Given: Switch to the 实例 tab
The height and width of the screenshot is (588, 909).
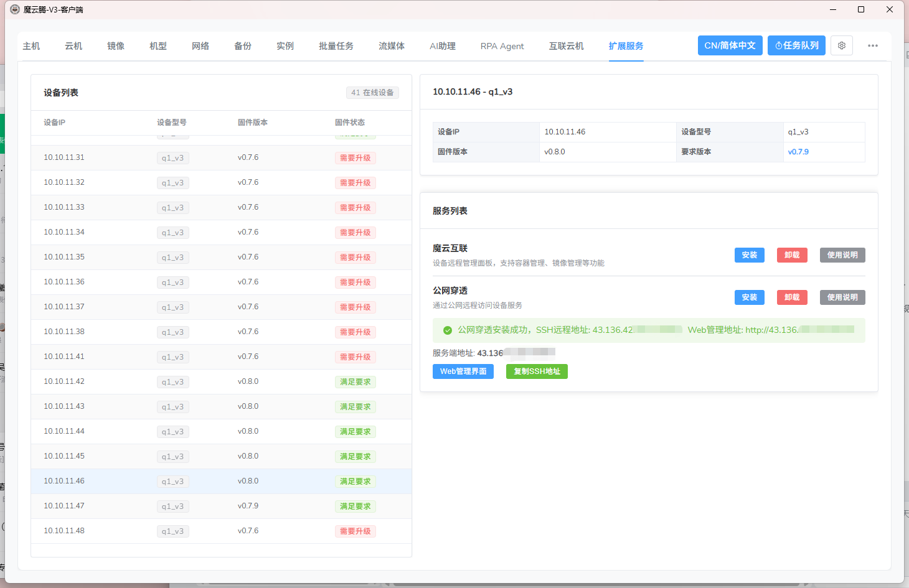Looking at the screenshot, I should [x=285, y=46].
